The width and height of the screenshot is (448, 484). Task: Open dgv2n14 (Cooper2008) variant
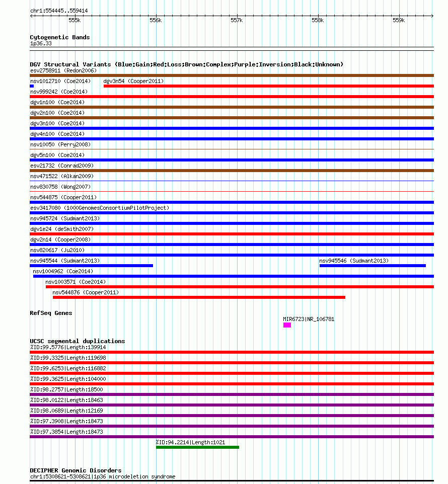pos(60,239)
